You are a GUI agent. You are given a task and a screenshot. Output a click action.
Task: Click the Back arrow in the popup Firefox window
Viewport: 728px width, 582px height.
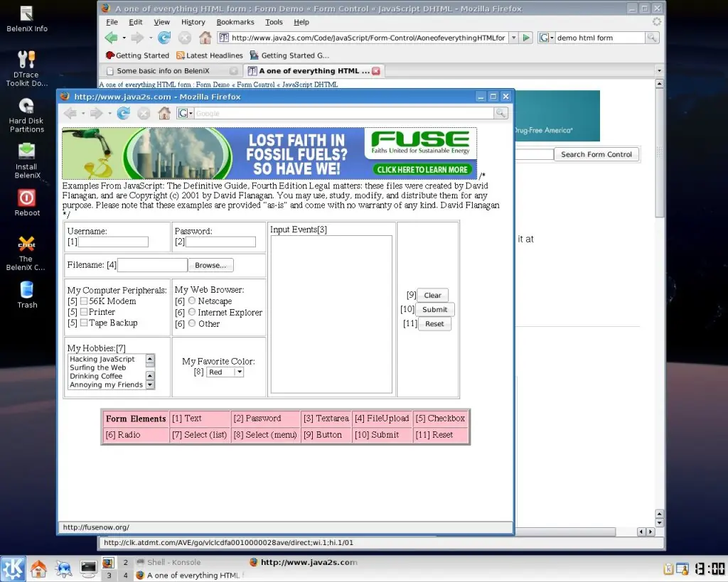pos(70,113)
